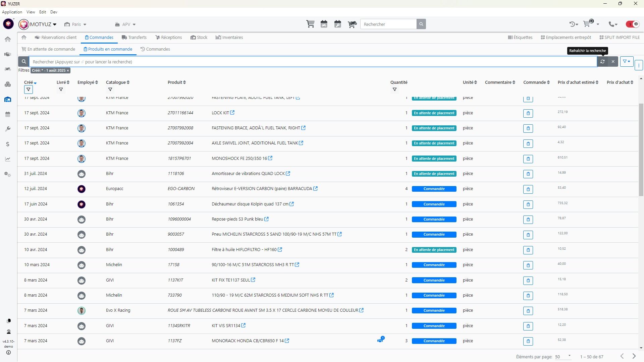Switch to the Réceptions tab

coord(168,38)
